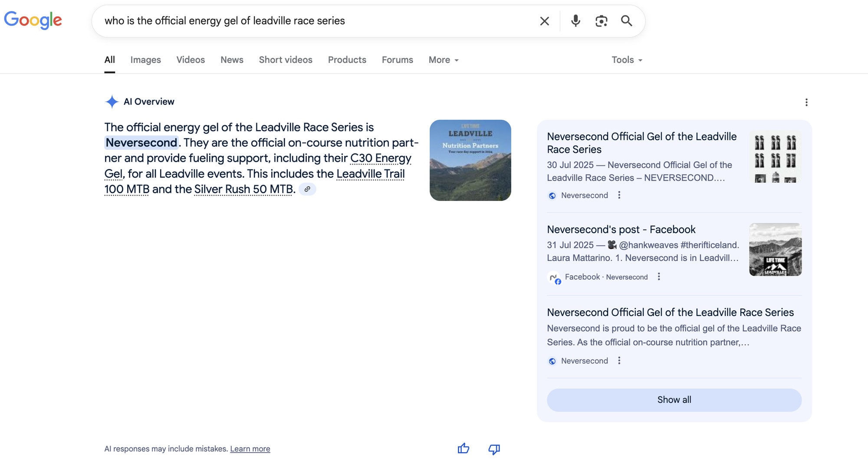The image size is (868, 474).
Task: Open Neversecond's post - Facebook result
Action: (621, 229)
